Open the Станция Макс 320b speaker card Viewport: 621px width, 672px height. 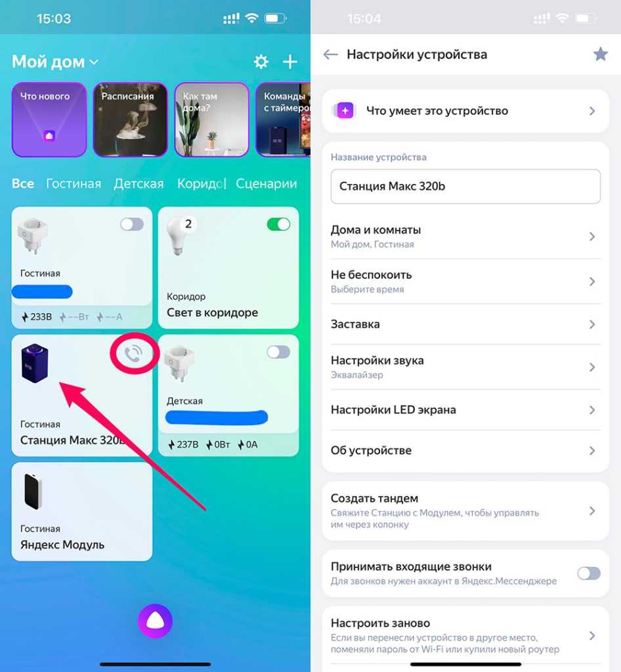[82, 395]
